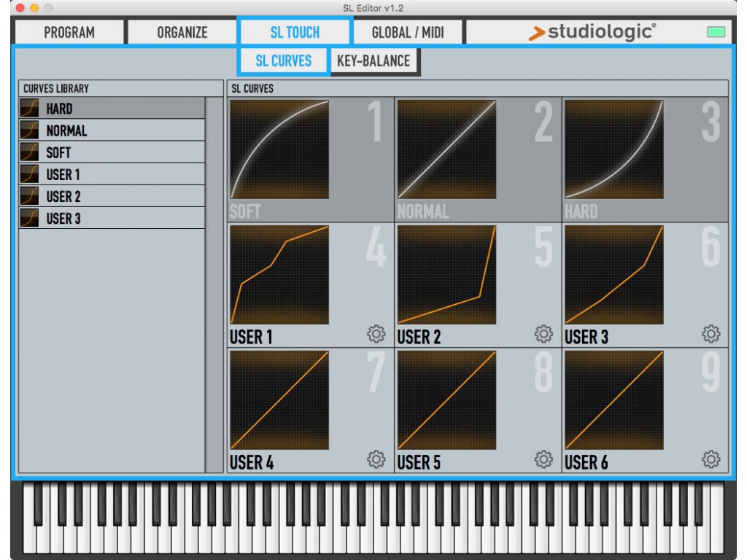
Task: Select USER 3 row in Curves Library
Action: point(112,217)
